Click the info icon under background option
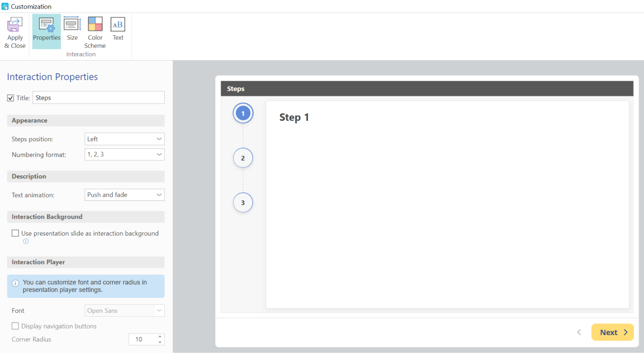This screenshot has width=644, height=353. pyautogui.click(x=25, y=241)
